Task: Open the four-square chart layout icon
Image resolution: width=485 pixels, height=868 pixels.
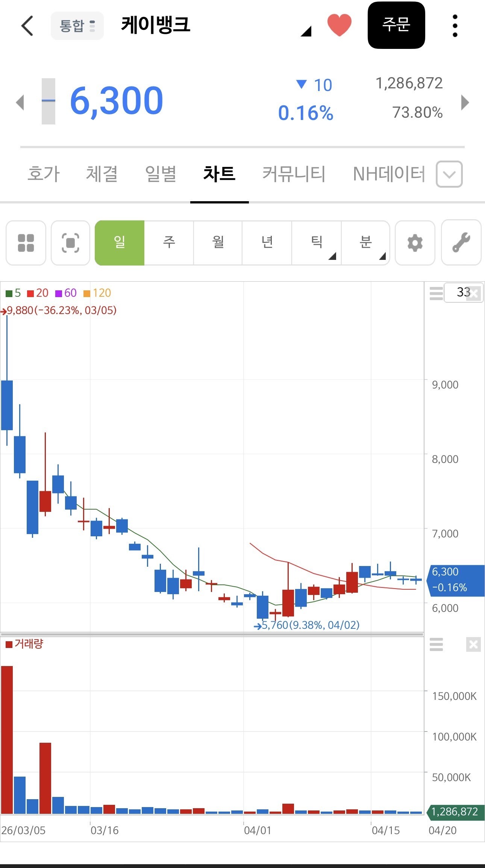Action: click(26, 243)
